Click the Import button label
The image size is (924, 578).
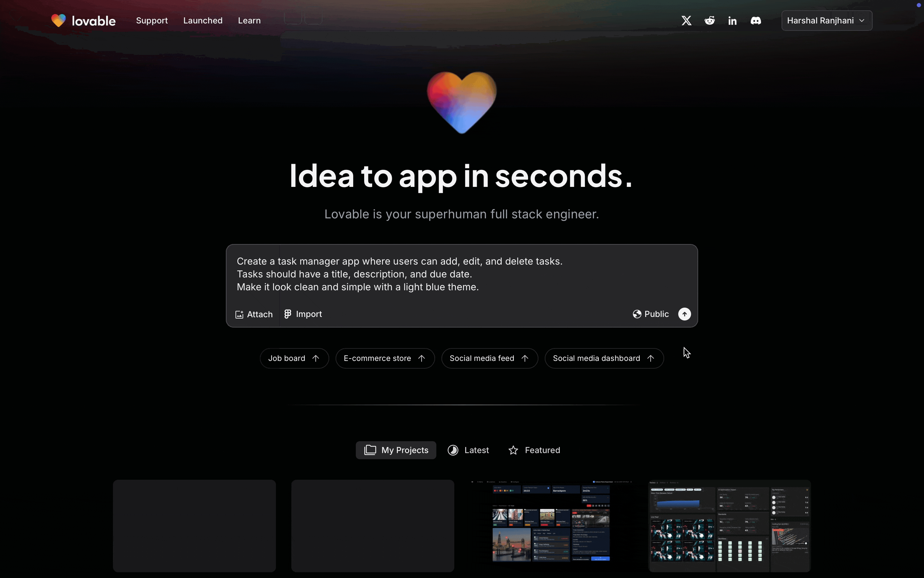tap(309, 314)
